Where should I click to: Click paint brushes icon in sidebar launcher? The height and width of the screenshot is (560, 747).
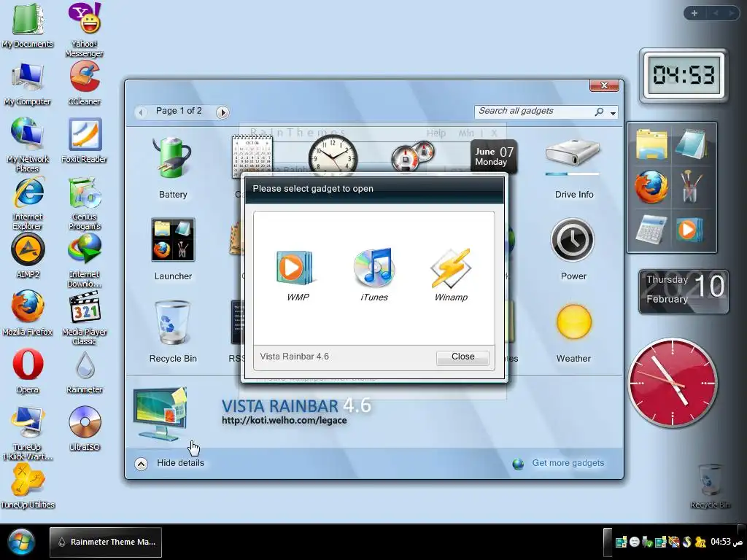(690, 187)
